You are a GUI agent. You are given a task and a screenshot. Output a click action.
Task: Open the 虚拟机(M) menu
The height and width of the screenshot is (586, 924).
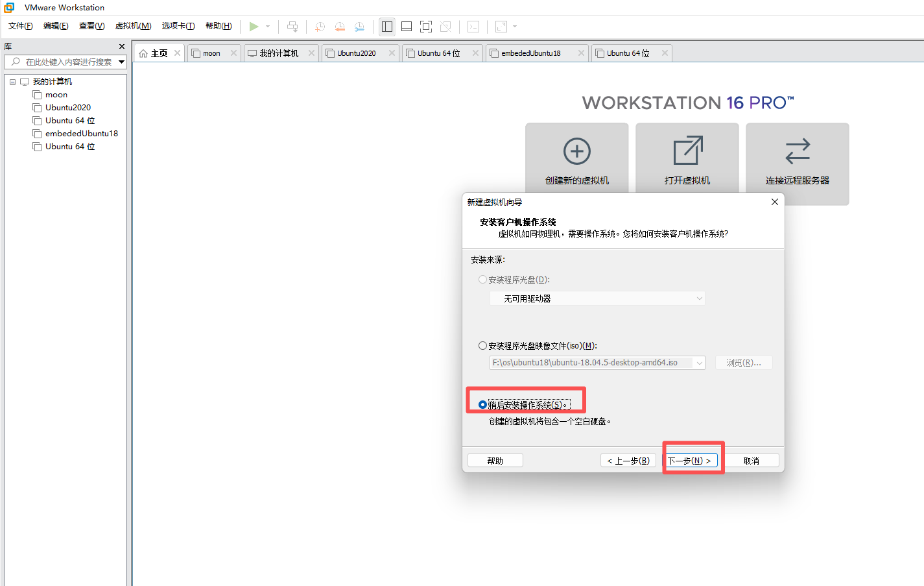[x=133, y=26]
